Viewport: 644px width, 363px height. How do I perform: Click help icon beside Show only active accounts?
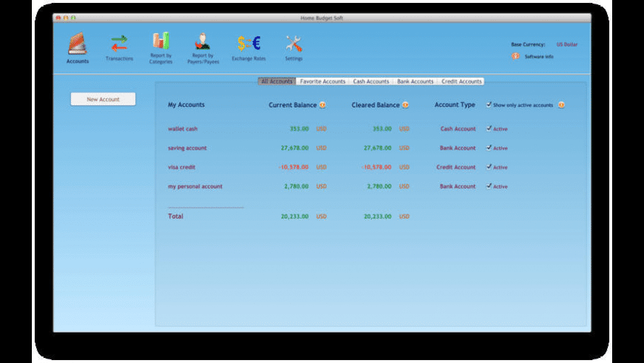[x=561, y=105]
